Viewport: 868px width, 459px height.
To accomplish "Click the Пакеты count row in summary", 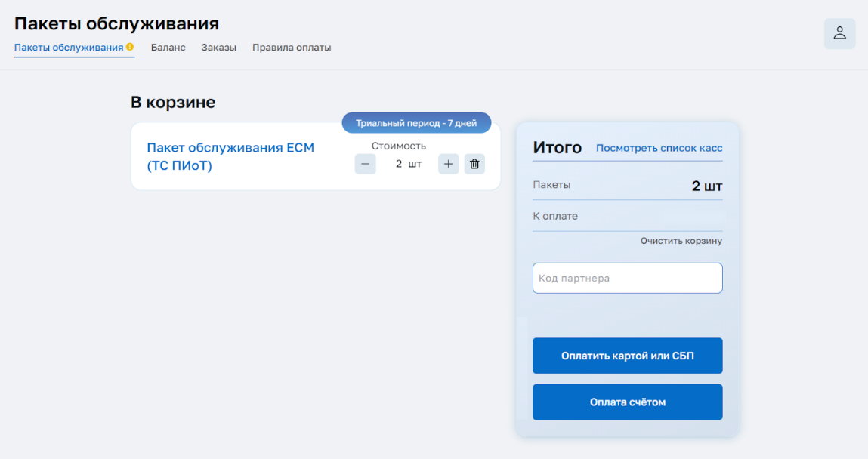I will tap(627, 185).
